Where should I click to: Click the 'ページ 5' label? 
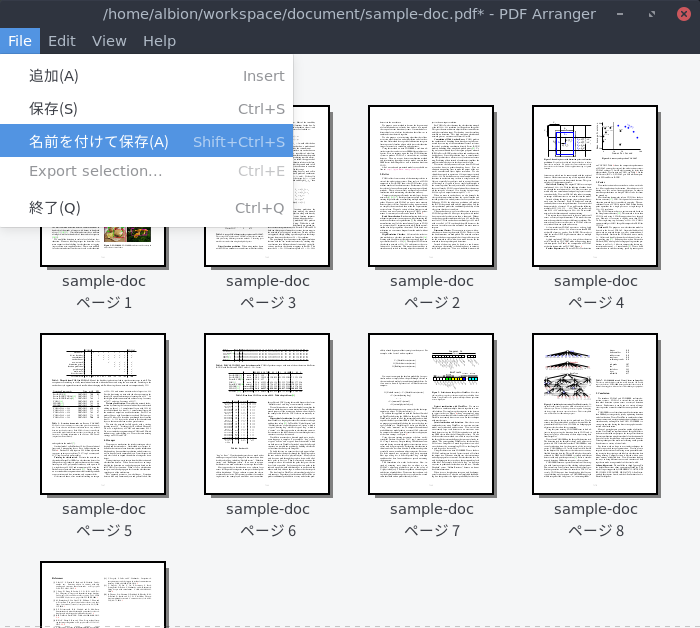pos(104,531)
